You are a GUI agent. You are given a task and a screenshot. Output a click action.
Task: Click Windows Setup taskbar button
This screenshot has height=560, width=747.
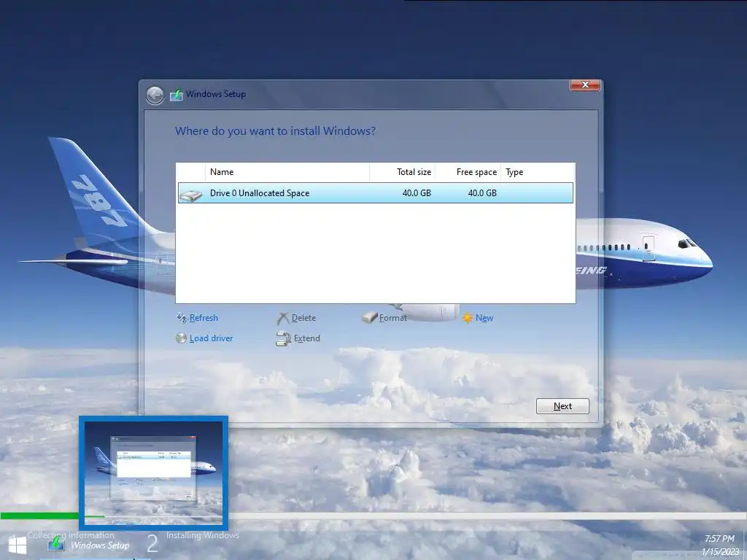tap(89, 545)
